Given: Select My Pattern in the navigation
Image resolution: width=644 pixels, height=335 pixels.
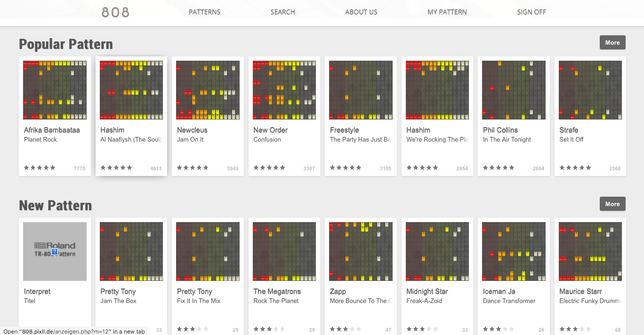Looking at the screenshot, I should (x=447, y=12).
